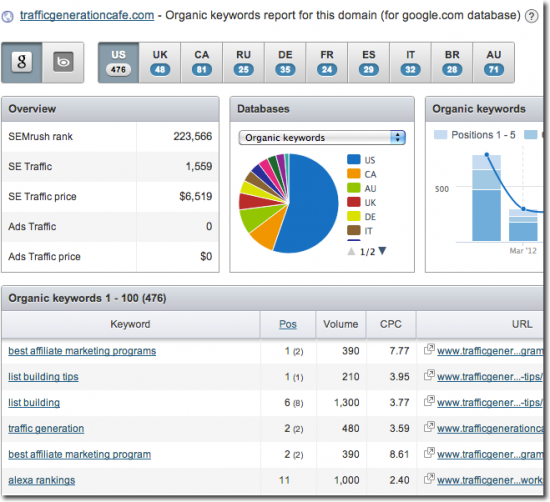Click volume 1,300 in list building row
This screenshot has height=502, width=550.
click(347, 402)
